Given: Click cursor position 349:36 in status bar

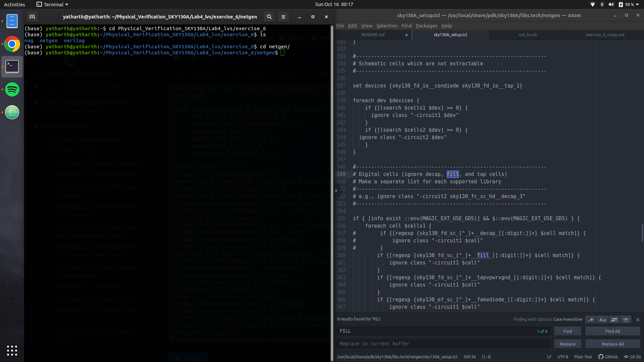Looking at the screenshot, I should pos(469,357).
